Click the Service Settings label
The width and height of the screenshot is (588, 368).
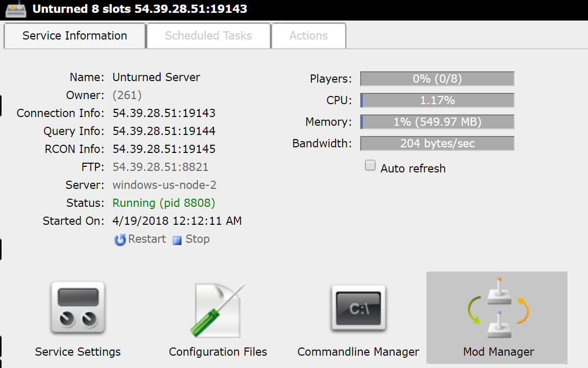77,352
